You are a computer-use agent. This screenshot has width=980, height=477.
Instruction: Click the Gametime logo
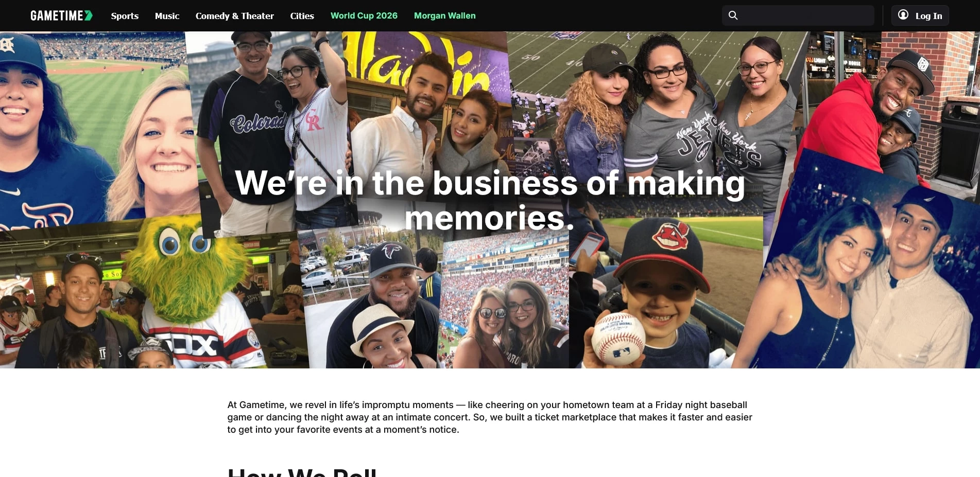point(61,15)
